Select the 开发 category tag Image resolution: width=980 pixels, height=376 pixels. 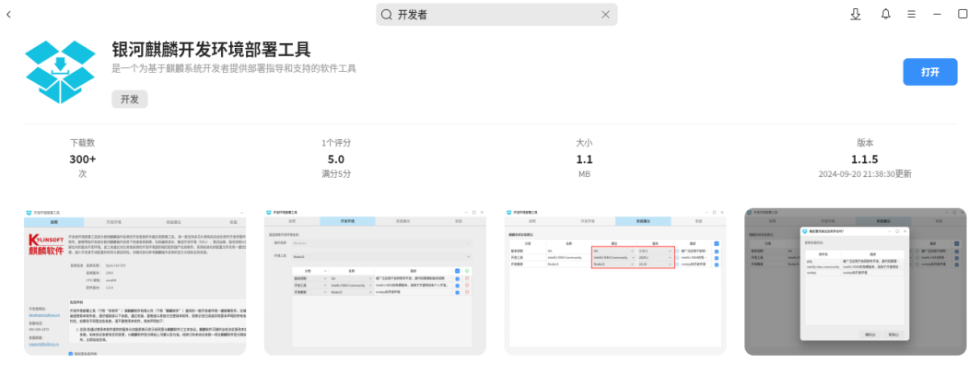(x=129, y=99)
